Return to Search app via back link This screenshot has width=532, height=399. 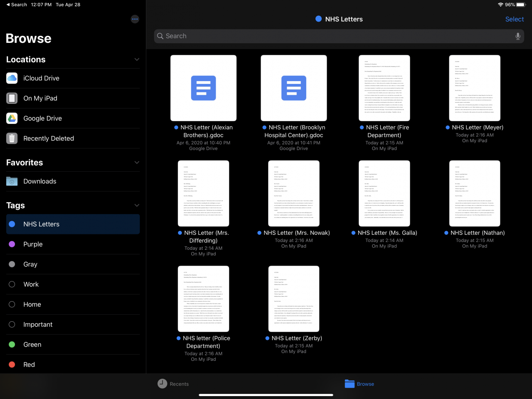[x=17, y=5]
